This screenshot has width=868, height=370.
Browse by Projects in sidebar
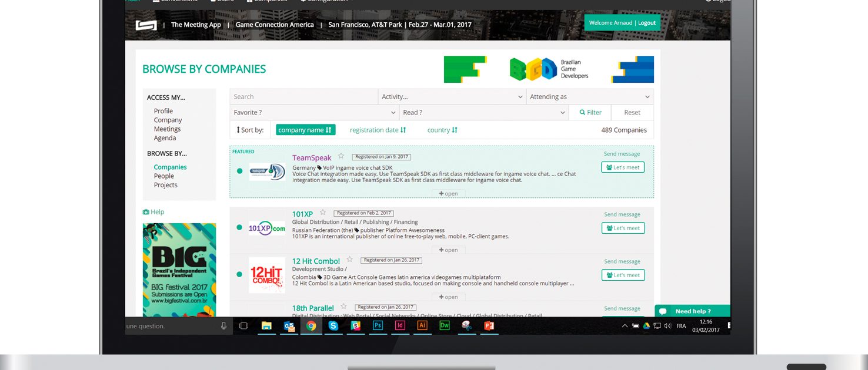pos(166,184)
